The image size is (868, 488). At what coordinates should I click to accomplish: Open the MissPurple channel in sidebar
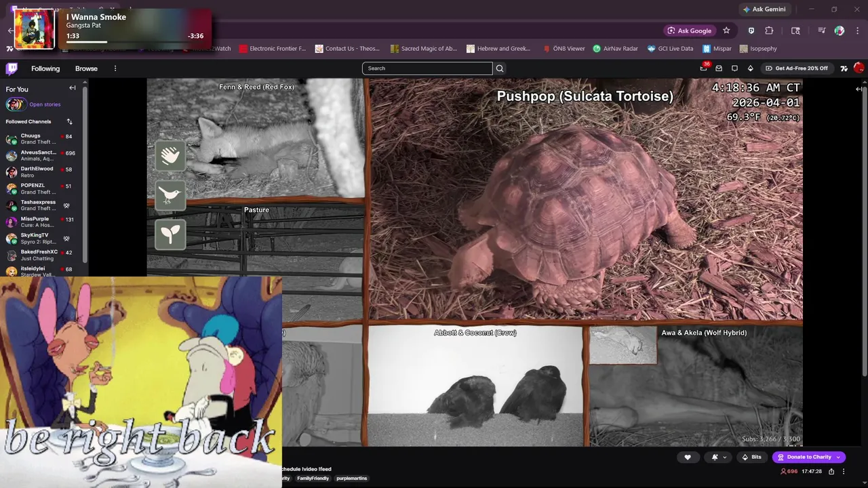click(41, 222)
